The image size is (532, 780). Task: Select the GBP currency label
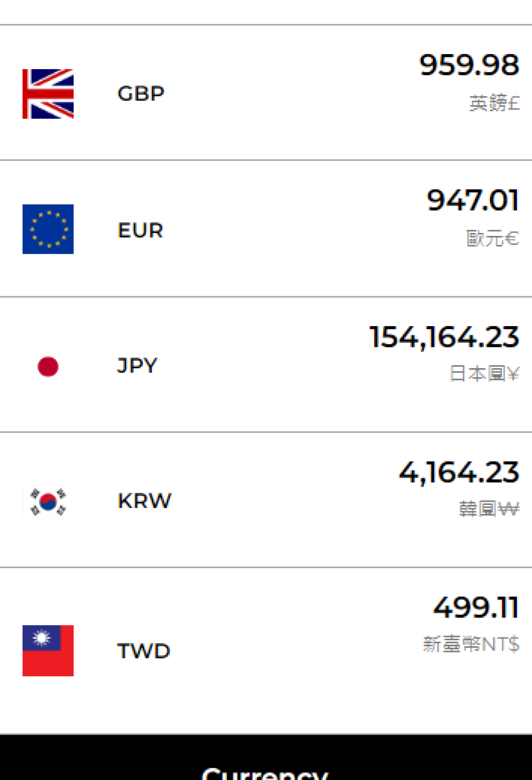point(141,94)
